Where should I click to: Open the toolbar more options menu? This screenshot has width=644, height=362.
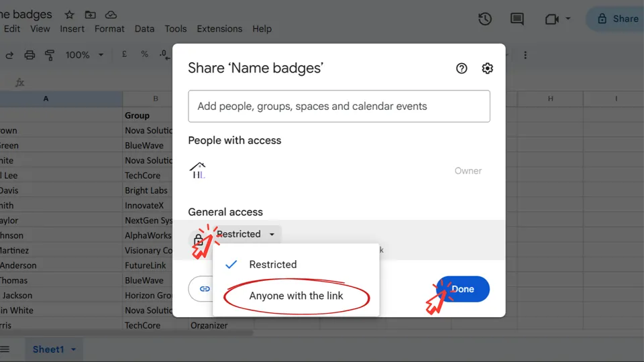(x=525, y=55)
